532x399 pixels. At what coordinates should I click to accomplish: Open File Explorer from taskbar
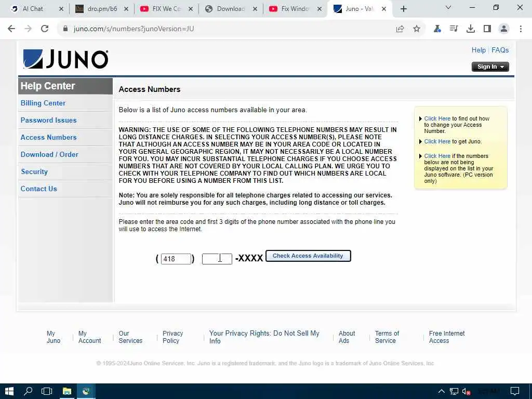67,391
